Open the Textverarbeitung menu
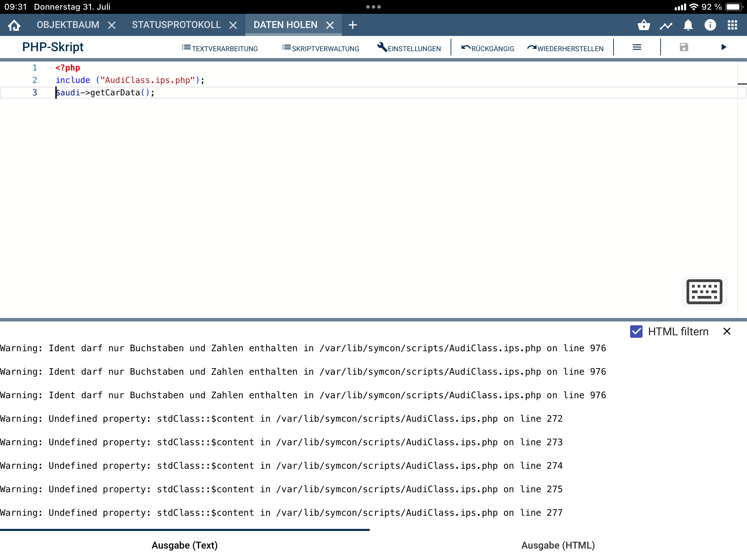The width and height of the screenshot is (747, 560). (220, 48)
